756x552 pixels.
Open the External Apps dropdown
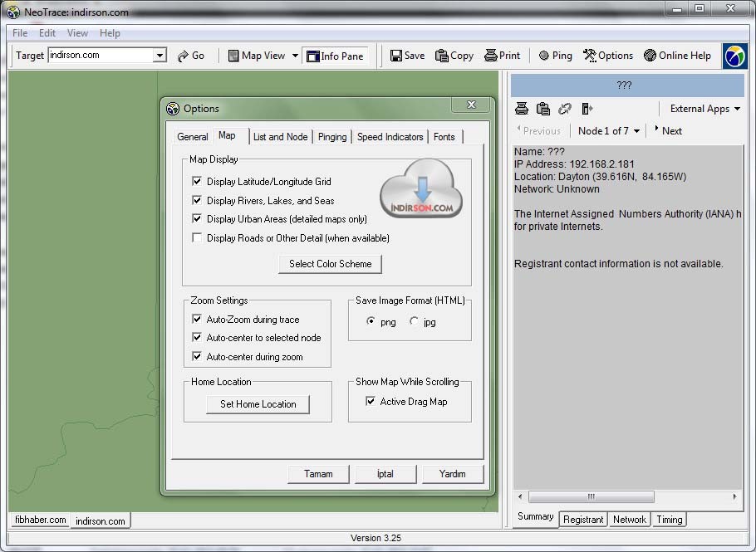point(704,109)
